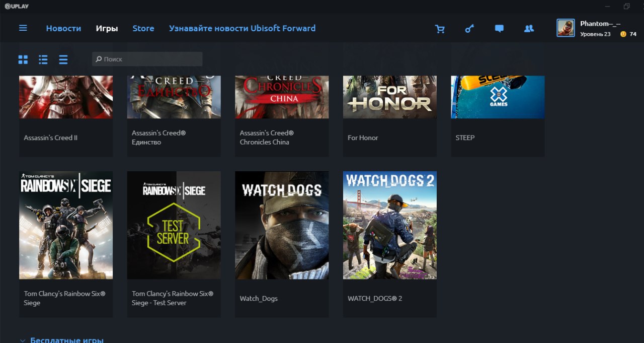Click the key activation icon
The height and width of the screenshot is (343, 644).
pyautogui.click(x=469, y=29)
